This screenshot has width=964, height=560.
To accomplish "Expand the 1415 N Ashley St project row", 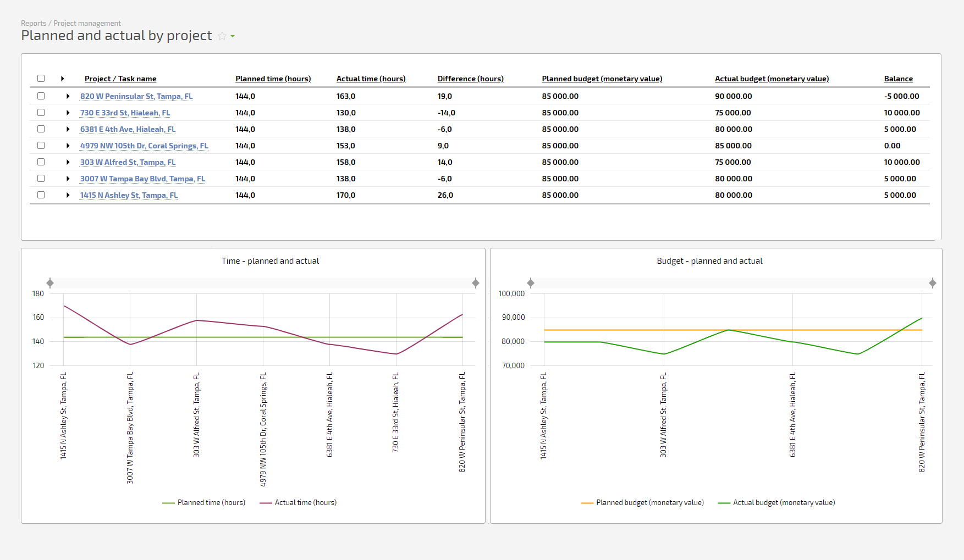I will (68, 195).
